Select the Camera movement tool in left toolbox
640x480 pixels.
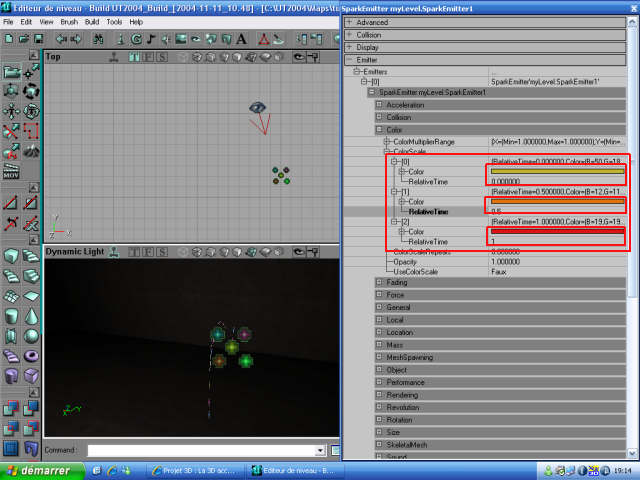pyautogui.click(x=11, y=72)
